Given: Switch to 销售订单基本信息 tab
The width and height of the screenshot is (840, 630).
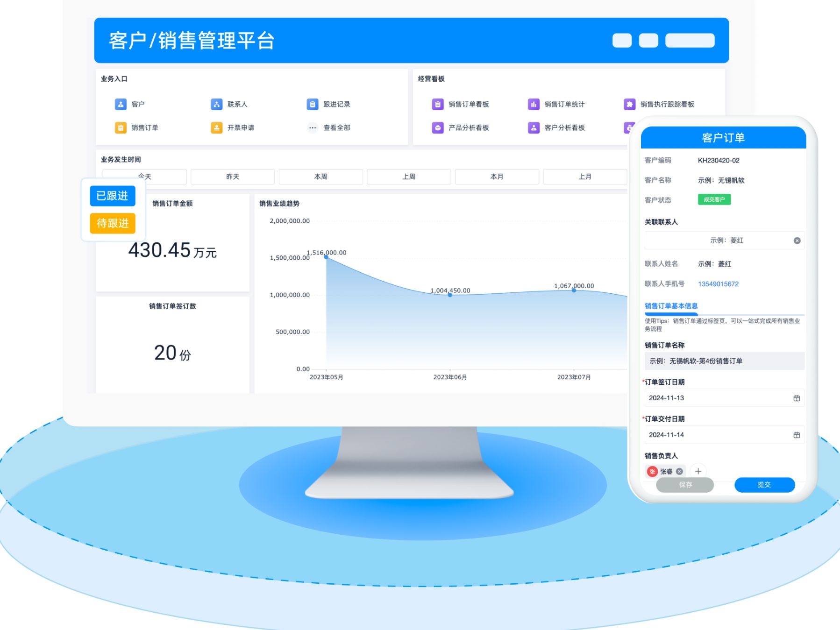Looking at the screenshot, I should tap(671, 306).
